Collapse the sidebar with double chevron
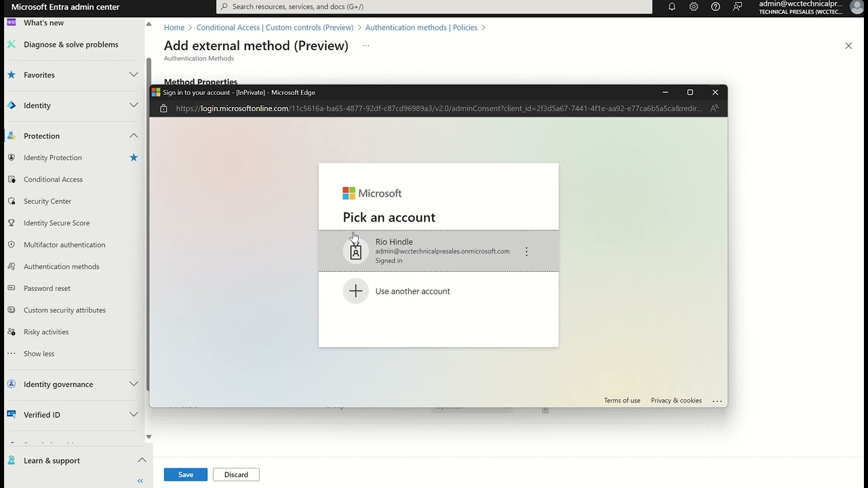Screen dimensions: 868x488 click(140, 481)
